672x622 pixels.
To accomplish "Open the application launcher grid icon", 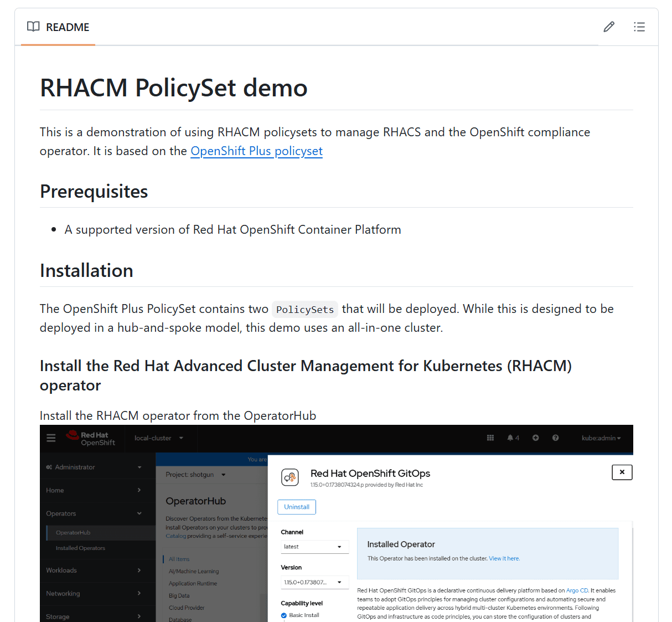I will point(490,438).
